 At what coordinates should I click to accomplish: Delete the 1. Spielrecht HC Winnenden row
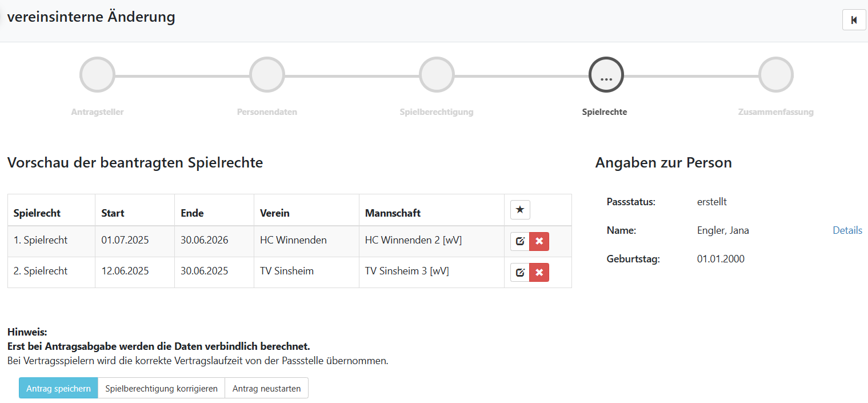[539, 241]
